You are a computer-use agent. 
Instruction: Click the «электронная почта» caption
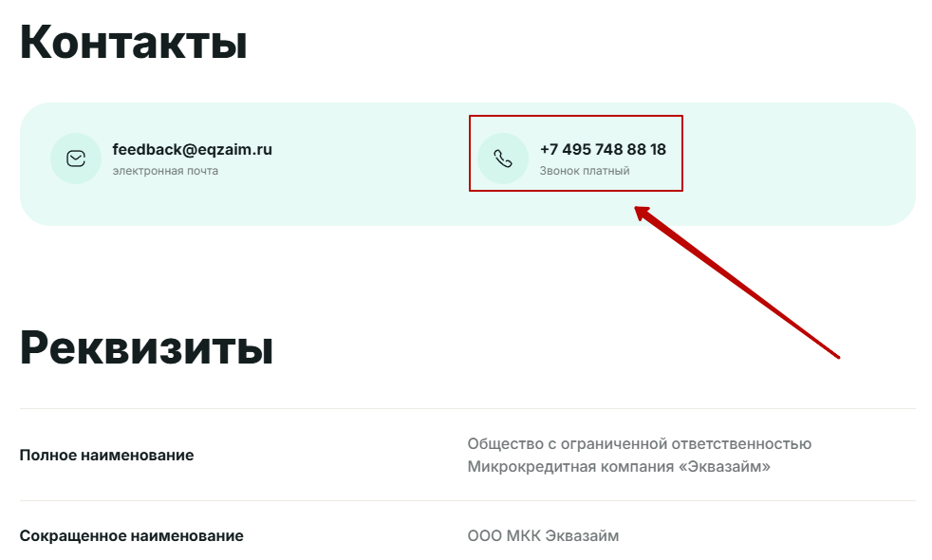click(165, 171)
